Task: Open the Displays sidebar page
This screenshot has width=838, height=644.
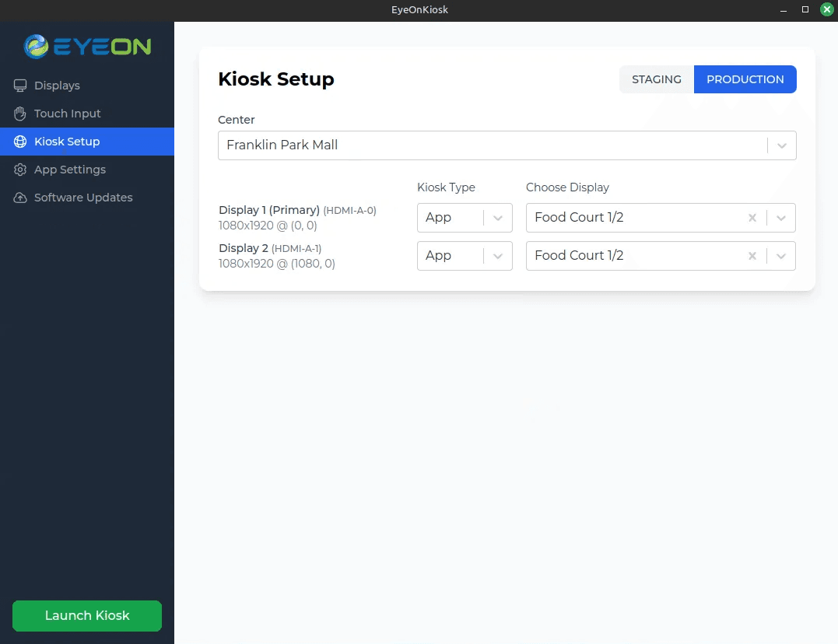Action: pos(57,86)
